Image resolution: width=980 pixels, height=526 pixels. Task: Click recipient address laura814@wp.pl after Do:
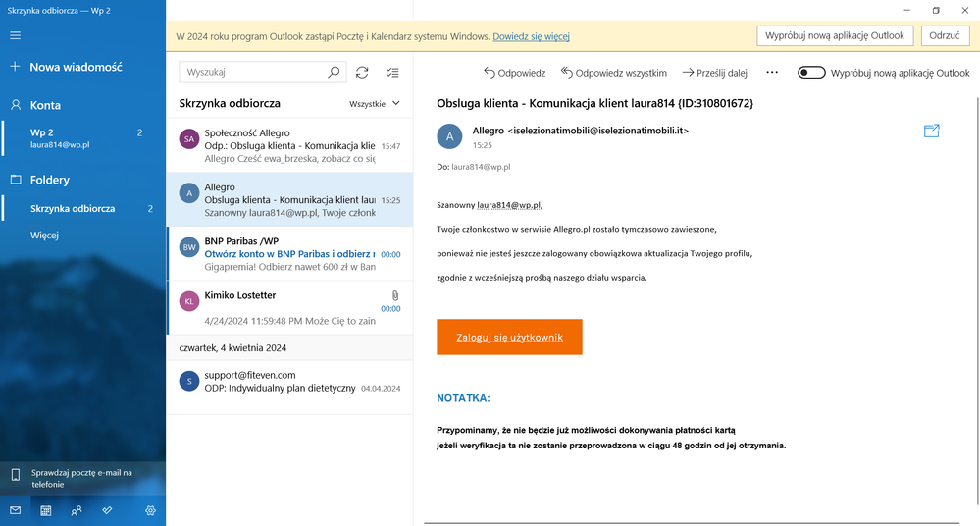(x=481, y=167)
